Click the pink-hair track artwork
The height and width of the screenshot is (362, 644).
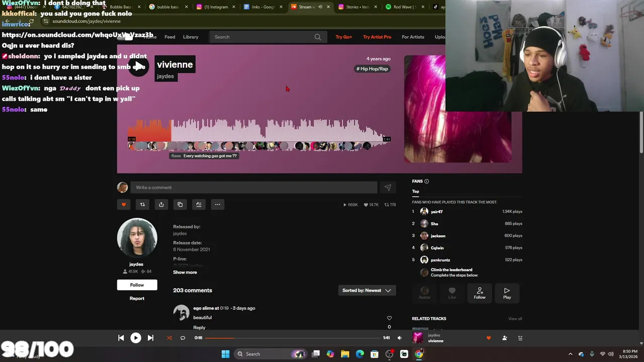pos(458,109)
